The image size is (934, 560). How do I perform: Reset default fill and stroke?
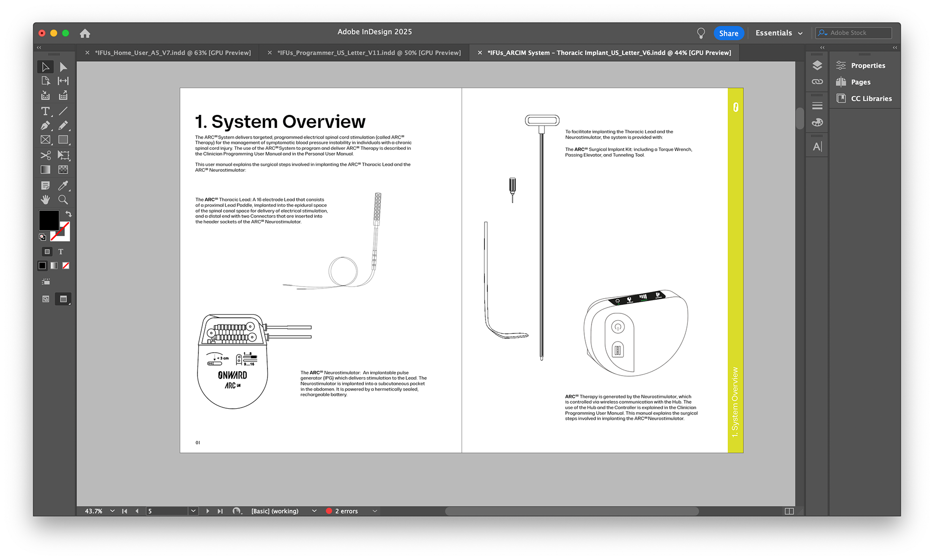[x=42, y=237]
